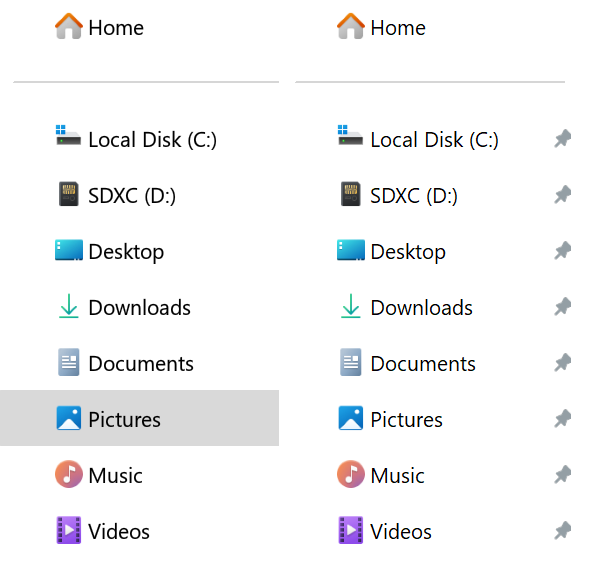Unpin Pictures using its pin icon
Screen dimensions: 600x562
tap(563, 419)
